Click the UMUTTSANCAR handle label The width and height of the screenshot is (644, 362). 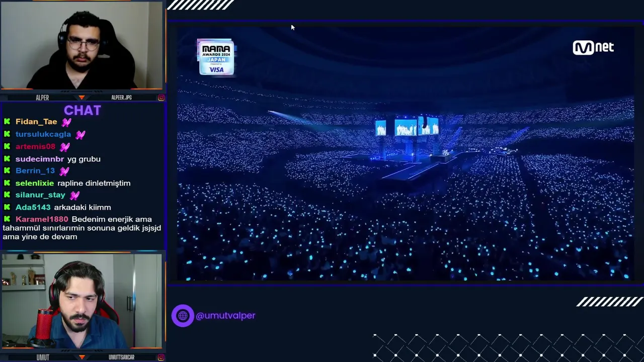click(121, 357)
